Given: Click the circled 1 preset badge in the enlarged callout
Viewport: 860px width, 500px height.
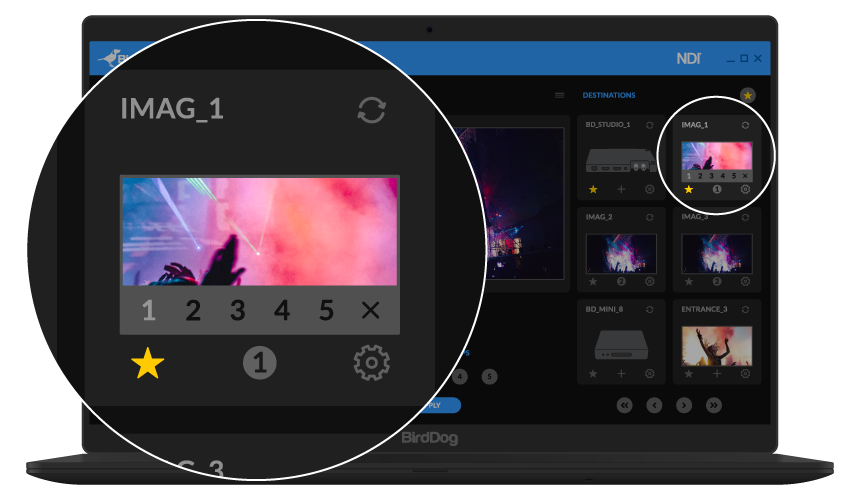Looking at the screenshot, I should tap(259, 363).
